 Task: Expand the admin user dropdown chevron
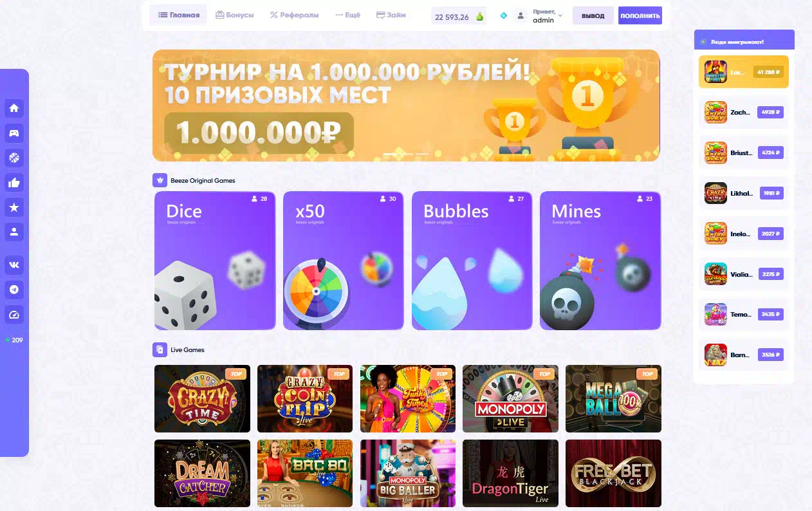560,15
